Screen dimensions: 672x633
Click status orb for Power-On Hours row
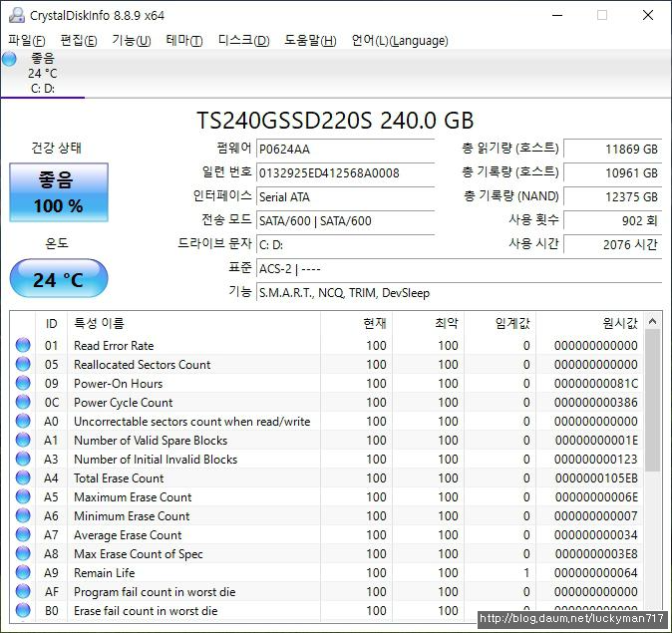23,383
